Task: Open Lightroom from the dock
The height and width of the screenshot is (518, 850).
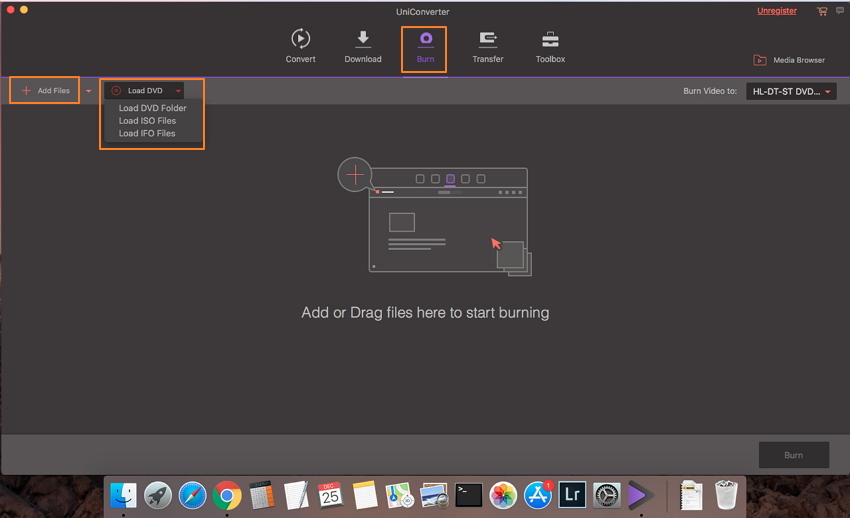Action: 572,495
